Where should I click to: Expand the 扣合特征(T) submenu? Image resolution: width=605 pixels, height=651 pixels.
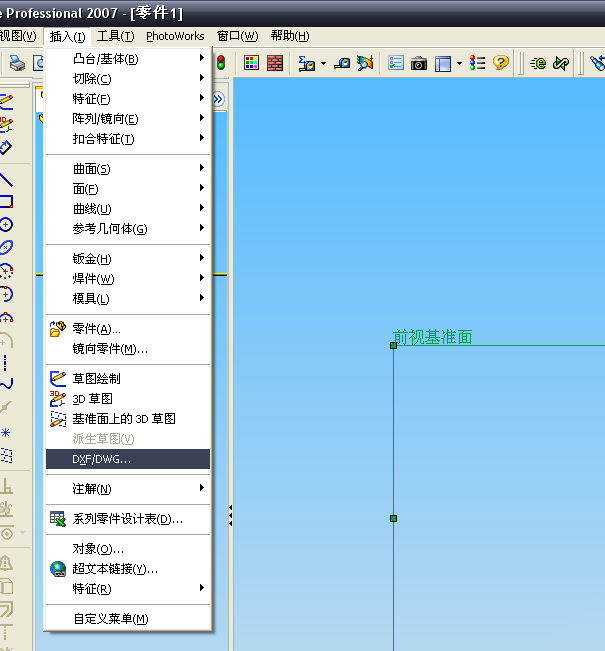click(127, 139)
